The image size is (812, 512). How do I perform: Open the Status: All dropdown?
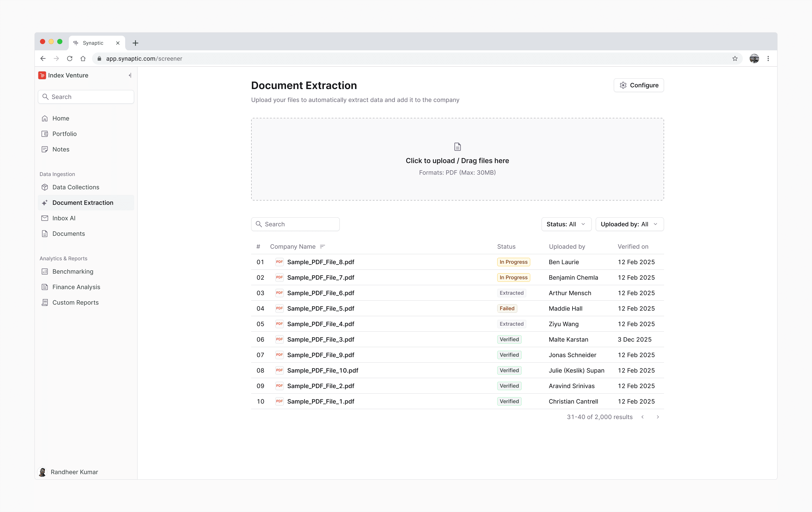click(x=566, y=224)
